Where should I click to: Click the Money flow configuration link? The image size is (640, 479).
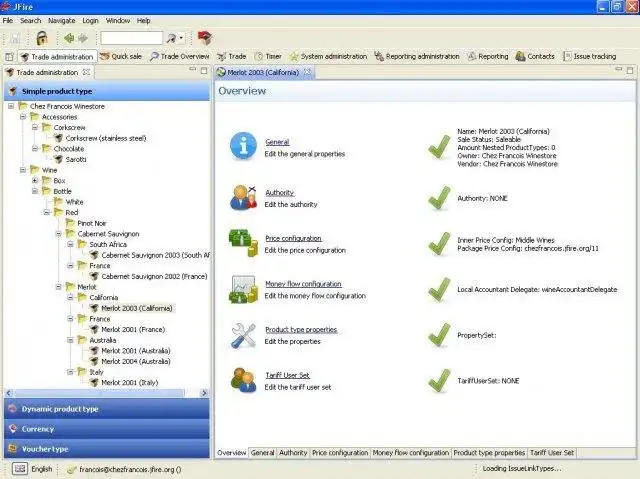tap(303, 284)
